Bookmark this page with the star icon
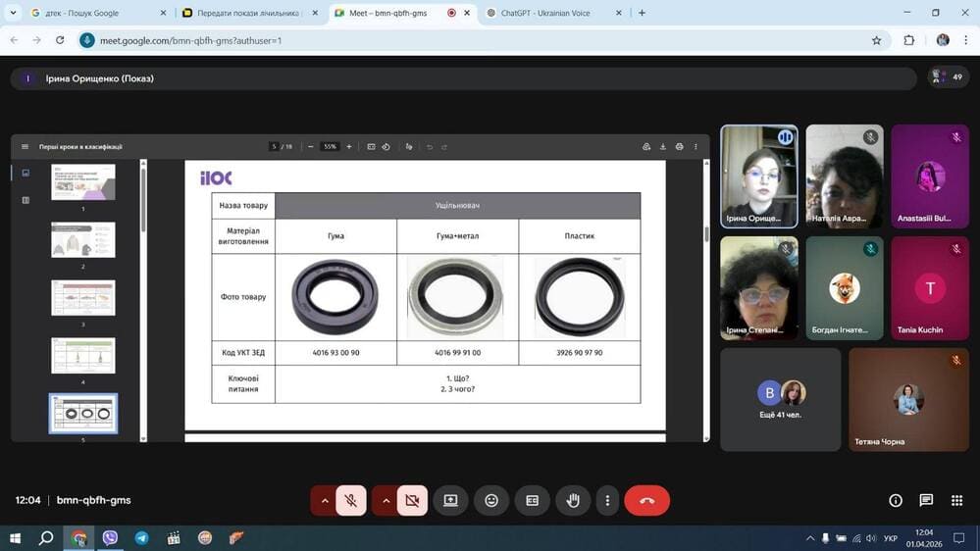The image size is (980, 551). pos(876,40)
